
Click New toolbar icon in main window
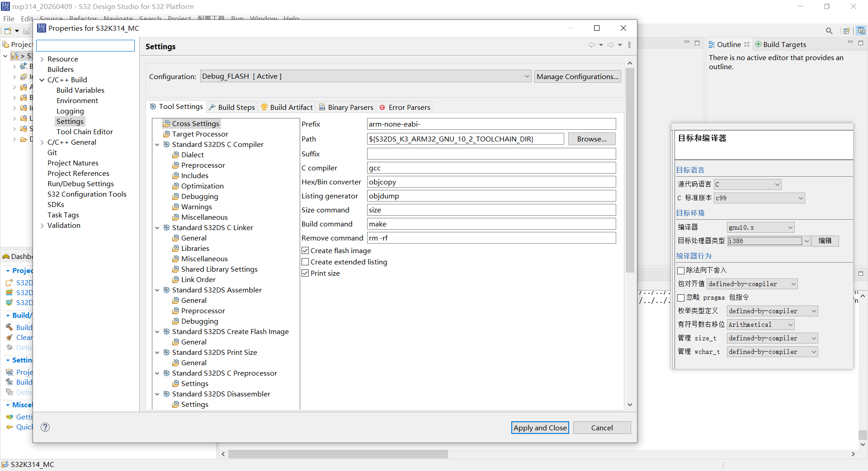tap(8, 31)
